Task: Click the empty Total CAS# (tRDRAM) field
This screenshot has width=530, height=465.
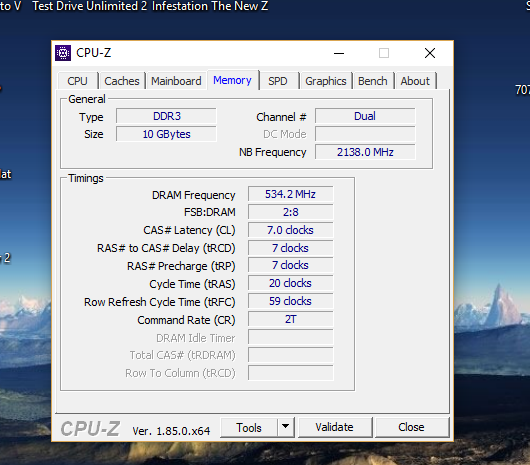Action: tap(291, 355)
